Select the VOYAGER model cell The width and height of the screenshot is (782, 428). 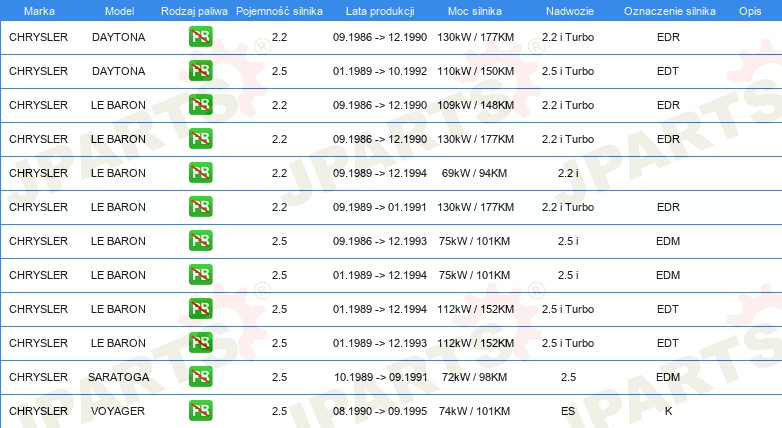(x=118, y=411)
